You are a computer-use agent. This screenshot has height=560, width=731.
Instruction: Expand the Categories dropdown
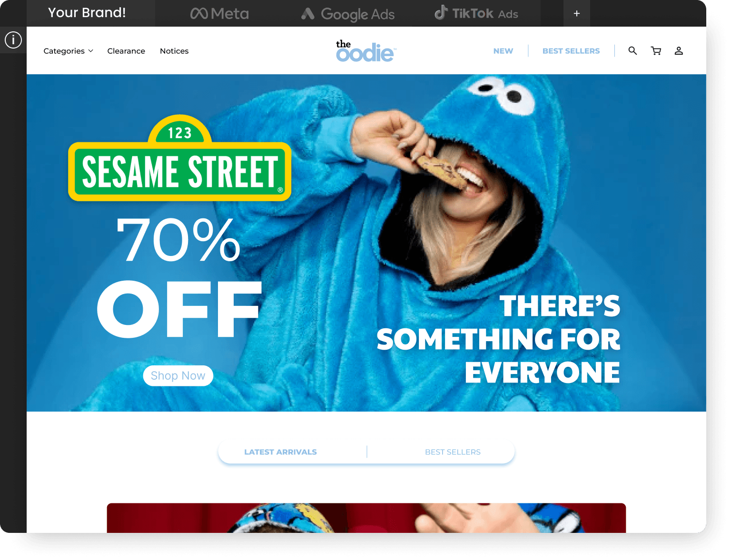click(x=69, y=51)
